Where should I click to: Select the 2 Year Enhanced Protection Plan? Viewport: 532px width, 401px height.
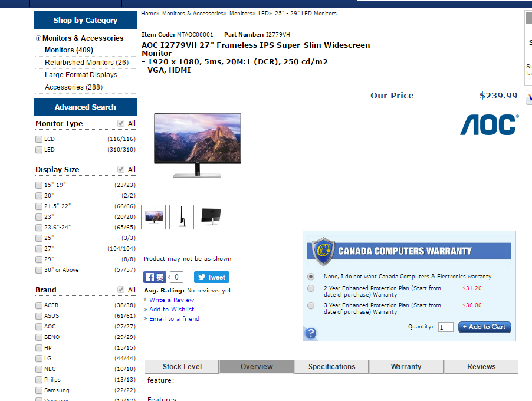pyautogui.click(x=311, y=288)
